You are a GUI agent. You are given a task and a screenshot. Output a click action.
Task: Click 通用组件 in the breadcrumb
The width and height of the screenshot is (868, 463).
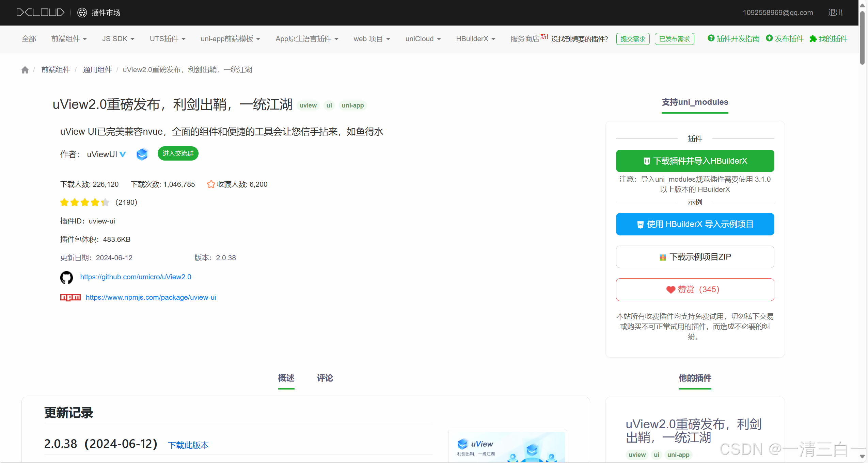pyautogui.click(x=97, y=70)
